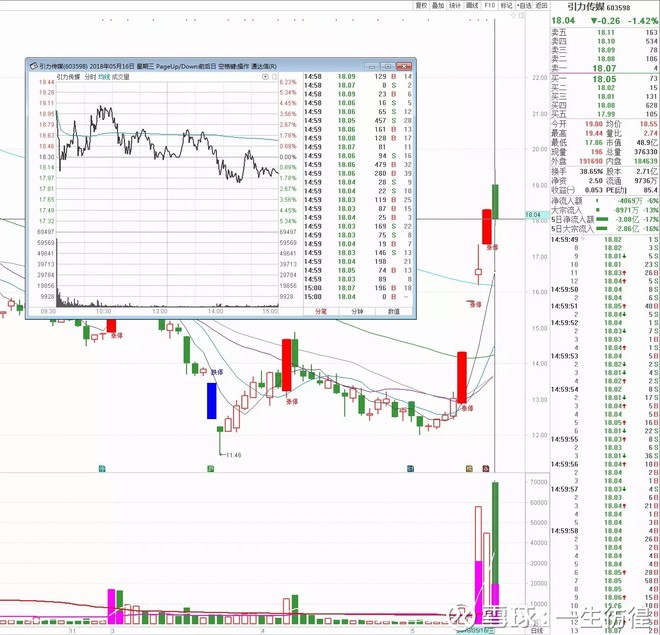Click the 5日净流入额 row
The image size is (660, 635).
605,220
